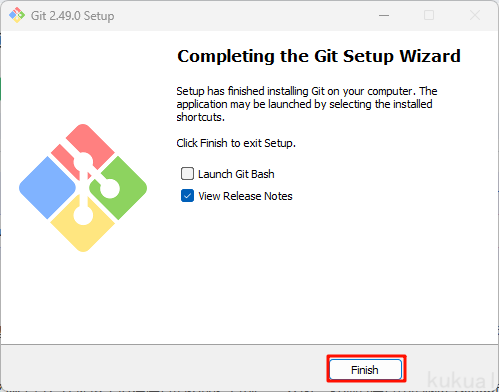499x392 pixels.
Task: Close the Git 2.49.0 Setup window
Action: [x=475, y=15]
